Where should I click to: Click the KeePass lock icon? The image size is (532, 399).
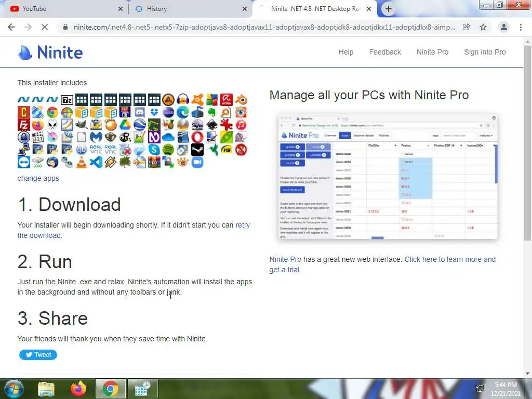(x=23, y=137)
